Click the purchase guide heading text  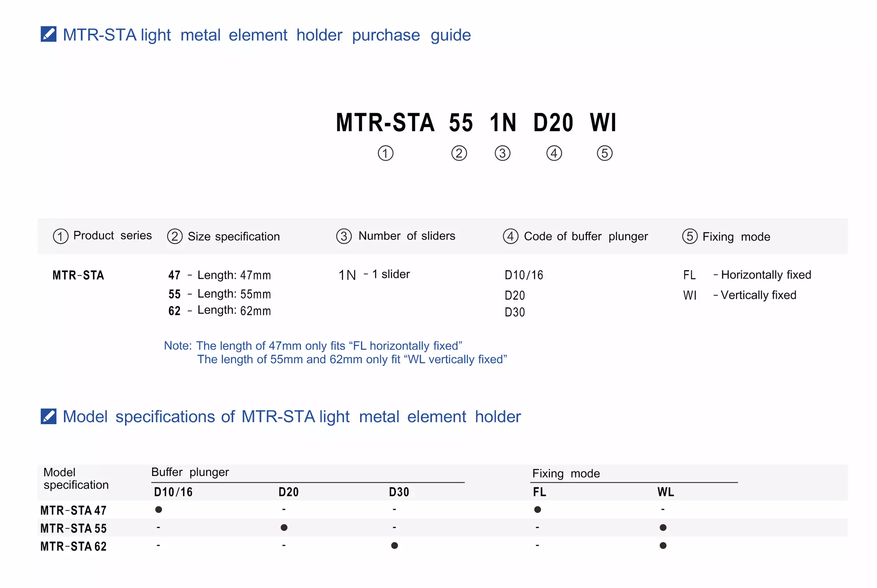coord(267,35)
